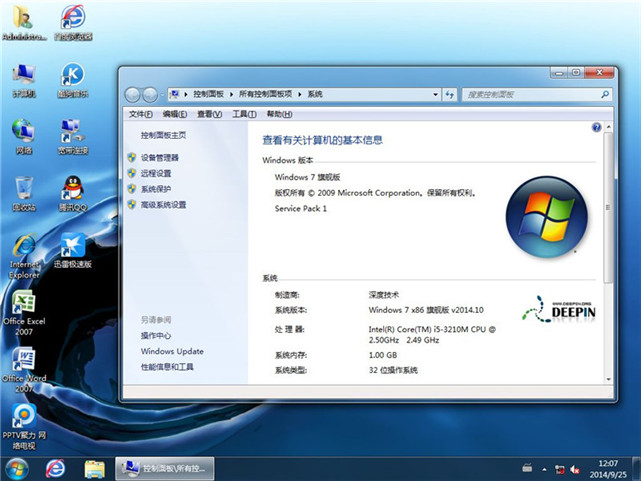Open the 工具(T) menu
Image resolution: width=641 pixels, height=481 pixels.
(x=244, y=114)
